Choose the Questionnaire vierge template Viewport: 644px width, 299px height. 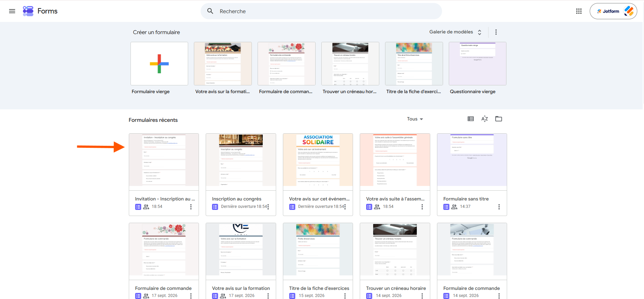tap(477, 63)
